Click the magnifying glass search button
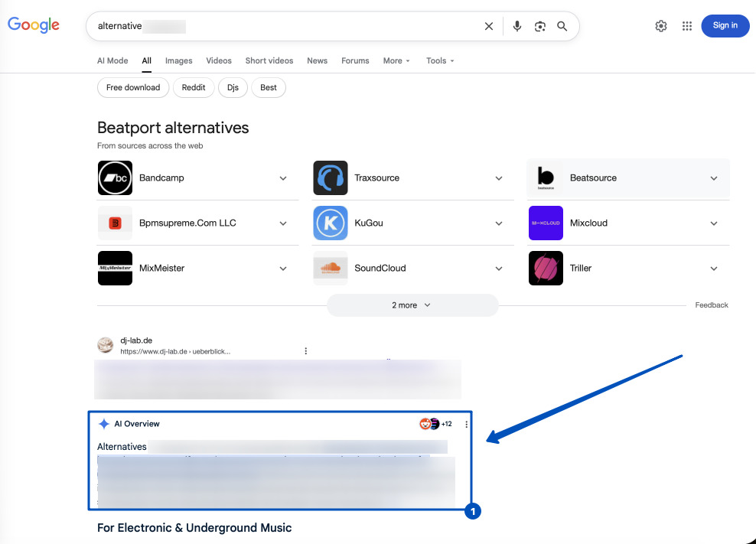 pos(562,26)
